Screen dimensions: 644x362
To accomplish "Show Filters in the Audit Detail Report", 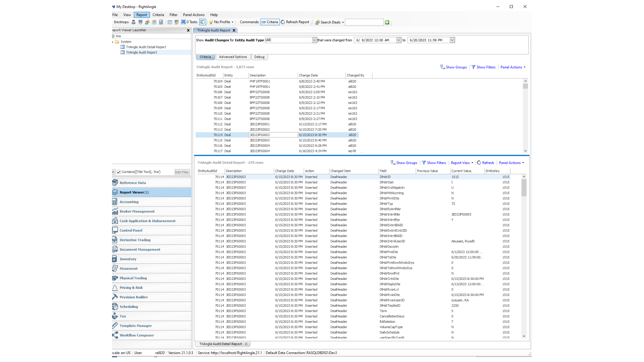I will click(434, 163).
